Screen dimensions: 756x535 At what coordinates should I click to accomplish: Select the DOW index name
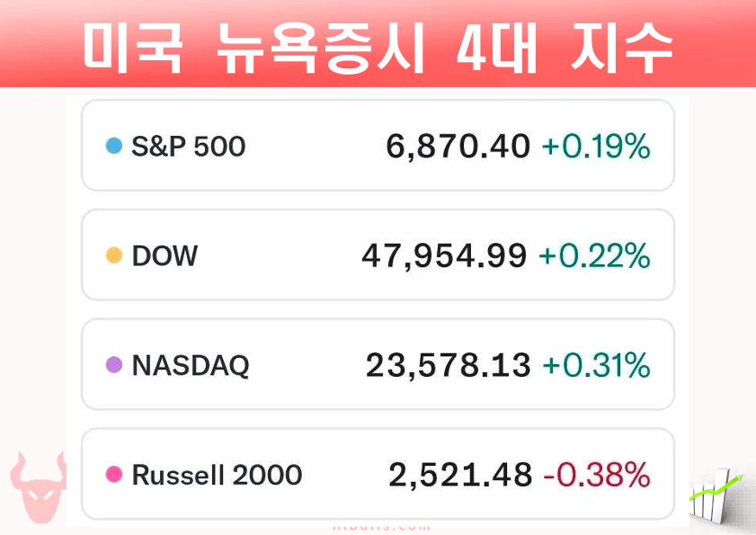165,256
